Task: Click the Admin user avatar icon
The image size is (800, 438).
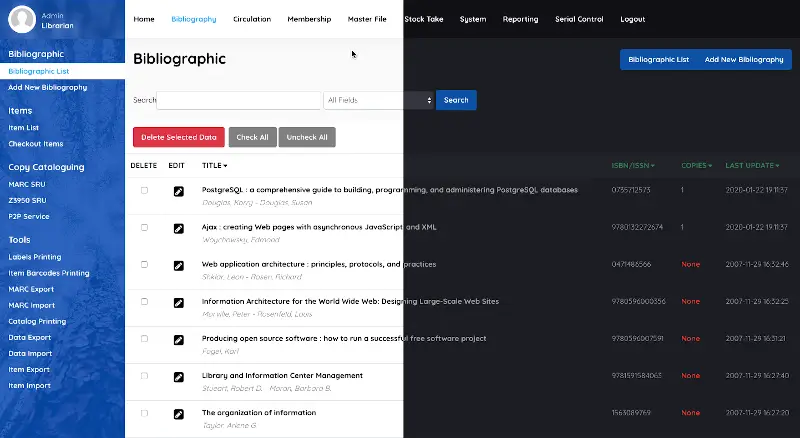Action: tap(21, 19)
